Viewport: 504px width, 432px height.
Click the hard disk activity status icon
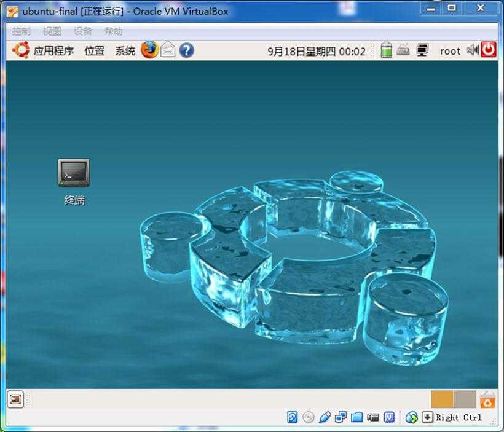click(292, 417)
